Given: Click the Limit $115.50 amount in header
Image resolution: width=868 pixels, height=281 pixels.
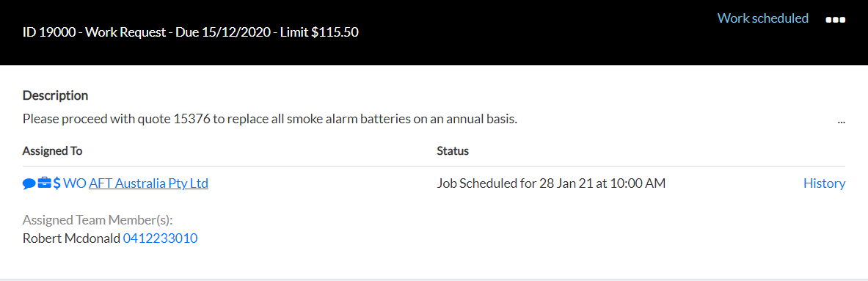Looking at the screenshot, I should point(319,32).
